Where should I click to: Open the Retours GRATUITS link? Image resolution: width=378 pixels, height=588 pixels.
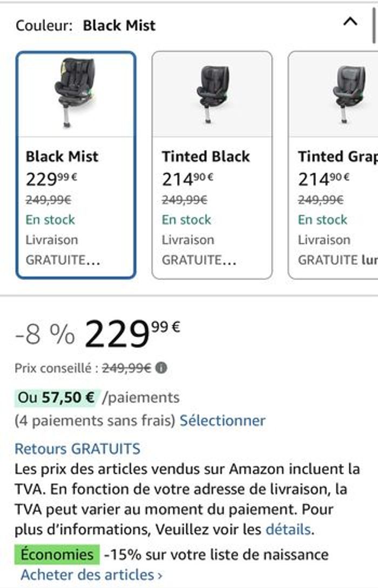click(77, 448)
